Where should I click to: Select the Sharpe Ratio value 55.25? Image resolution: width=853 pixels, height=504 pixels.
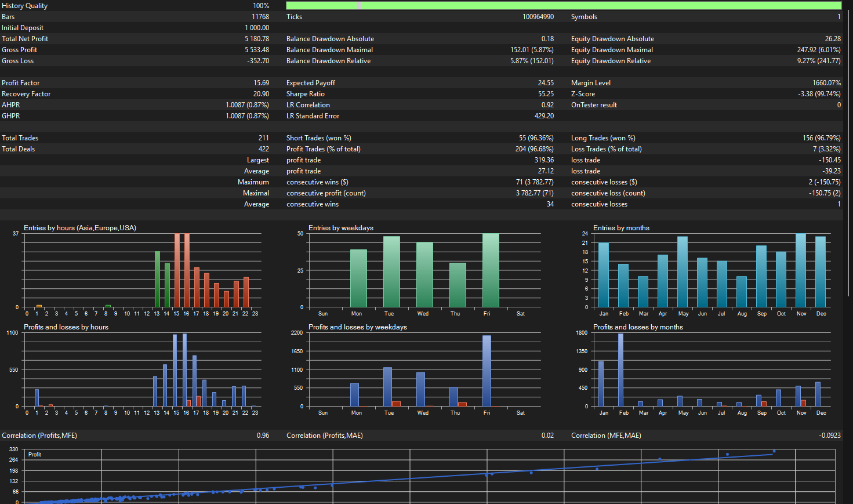[x=546, y=94]
